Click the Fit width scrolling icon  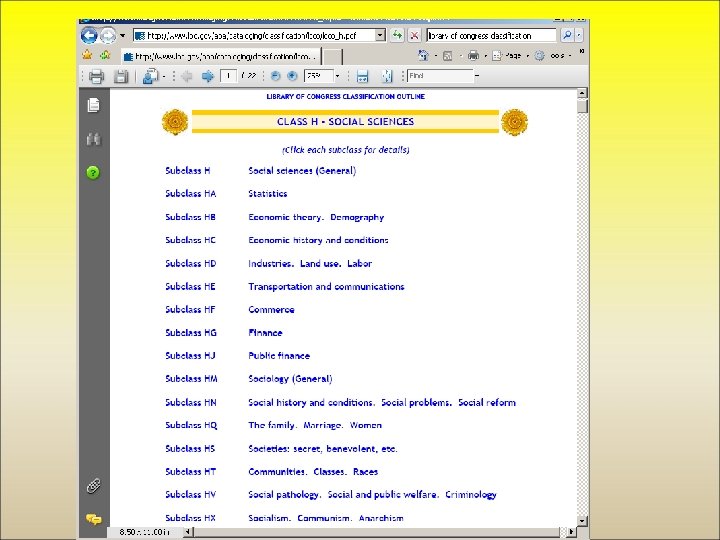point(362,76)
